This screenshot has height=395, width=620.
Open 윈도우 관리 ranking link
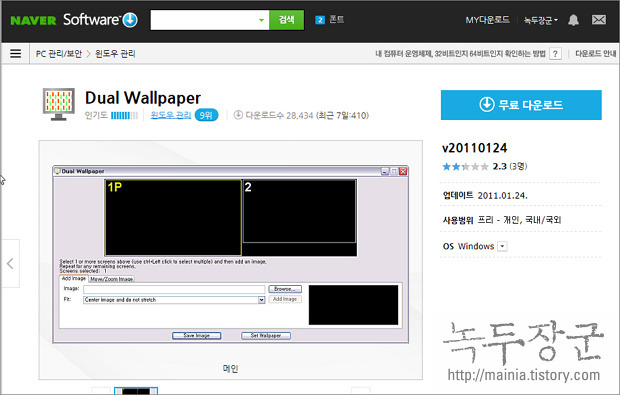(171, 115)
